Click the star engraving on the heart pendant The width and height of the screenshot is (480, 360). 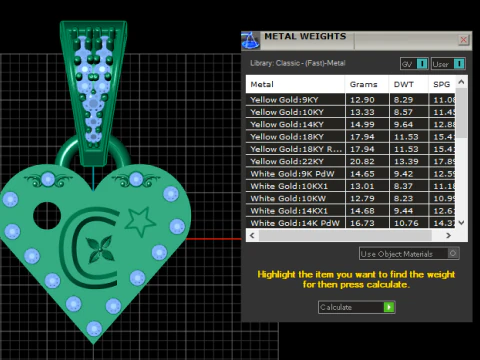tap(140, 221)
